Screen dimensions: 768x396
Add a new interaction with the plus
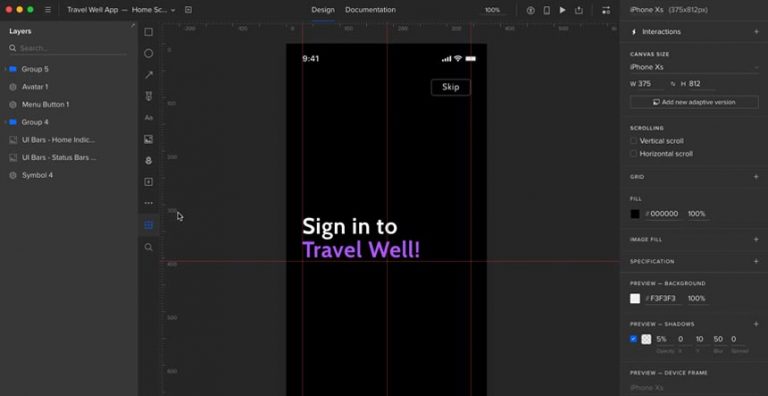[756, 32]
